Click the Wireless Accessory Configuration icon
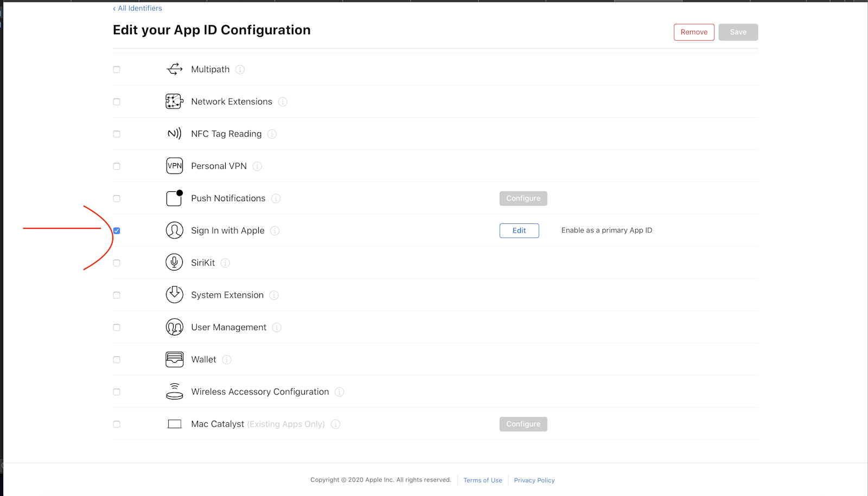Screen dimensions: 868x496 click(x=174, y=391)
